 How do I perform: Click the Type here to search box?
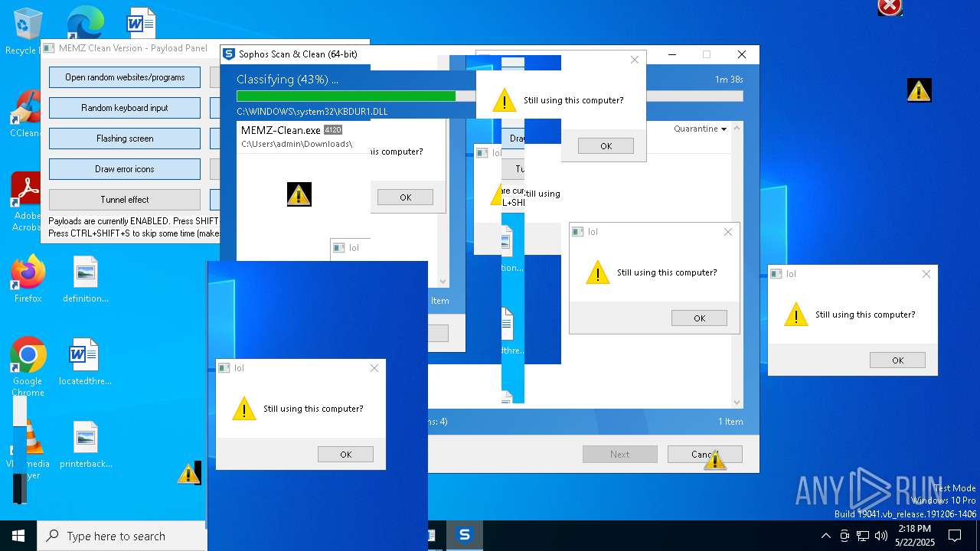[122, 536]
